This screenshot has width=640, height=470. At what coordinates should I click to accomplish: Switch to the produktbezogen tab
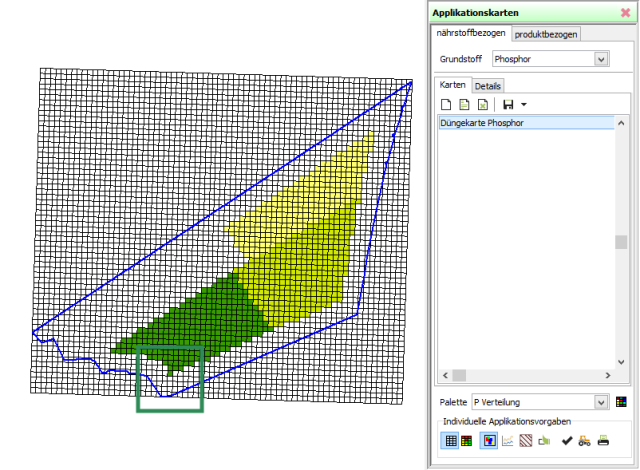tap(546, 34)
